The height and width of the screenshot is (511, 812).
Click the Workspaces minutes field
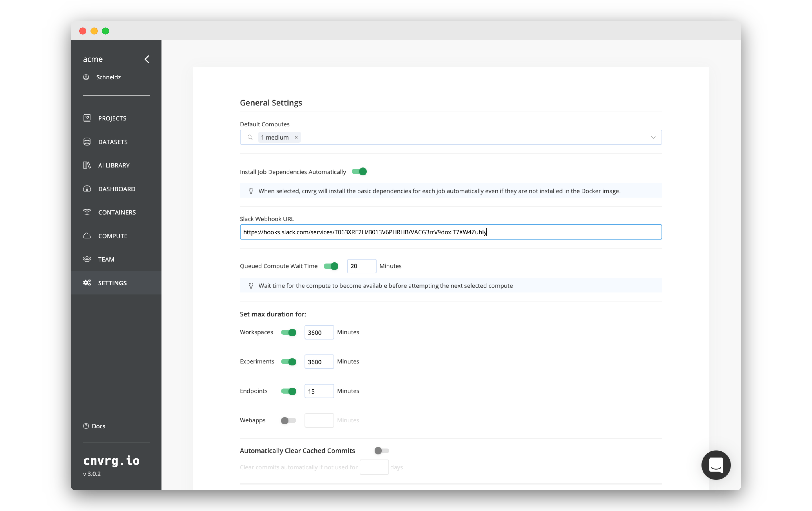point(319,332)
